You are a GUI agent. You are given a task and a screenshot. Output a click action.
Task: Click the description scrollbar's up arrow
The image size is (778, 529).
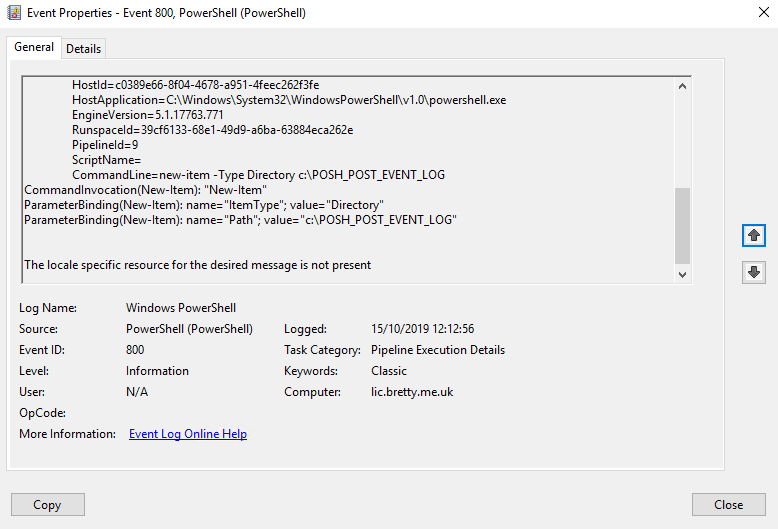(683, 86)
